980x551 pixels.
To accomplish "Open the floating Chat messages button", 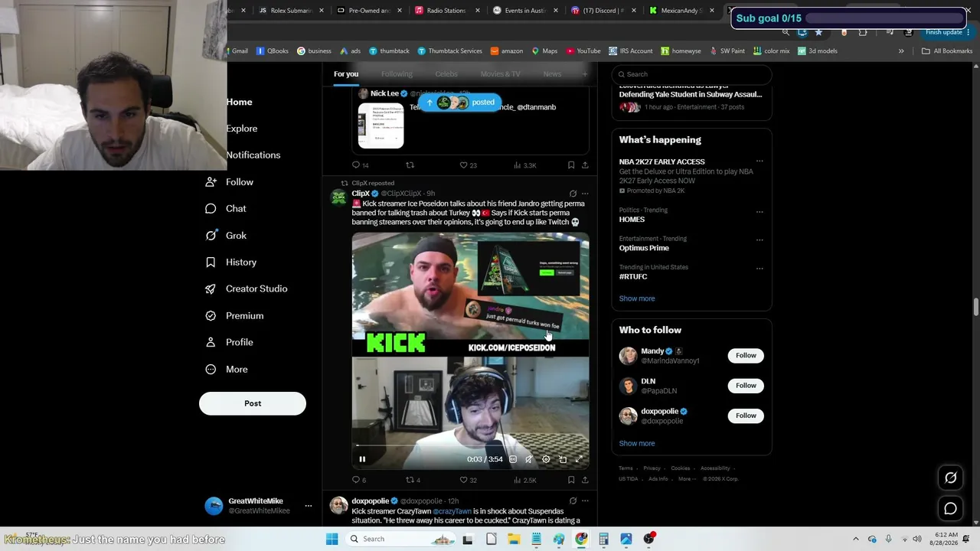I will click(x=950, y=508).
